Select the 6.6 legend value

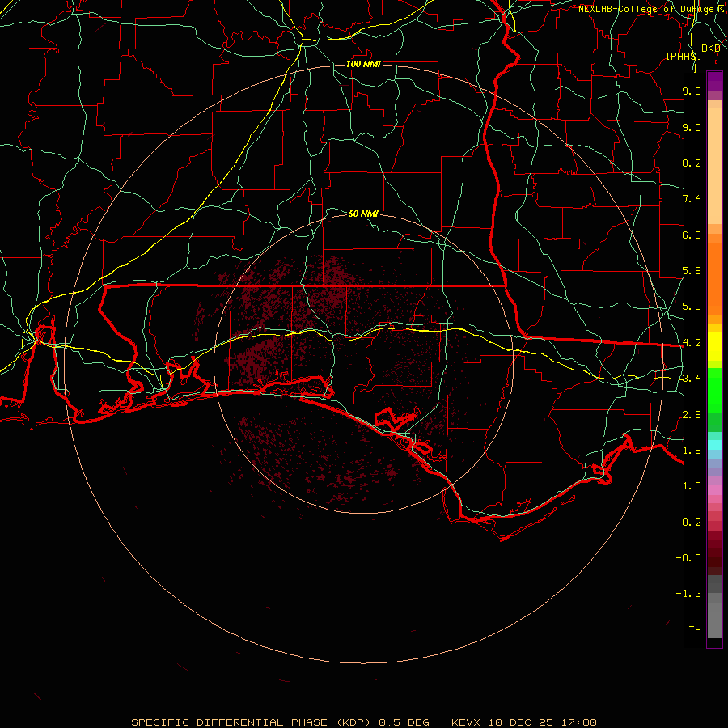692,235
